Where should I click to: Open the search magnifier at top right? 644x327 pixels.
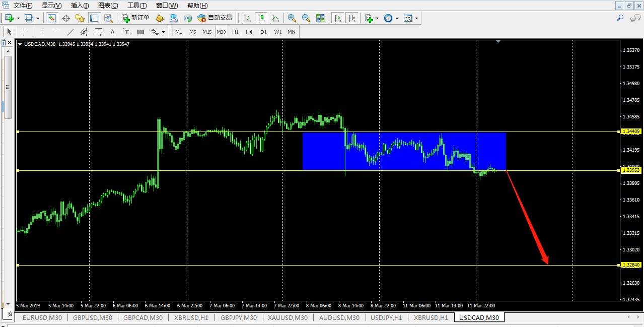click(x=620, y=18)
